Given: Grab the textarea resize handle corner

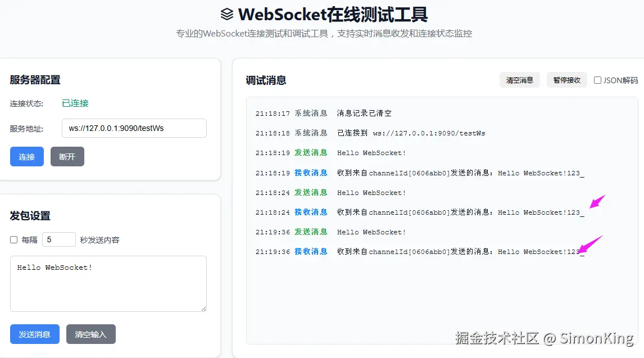Looking at the screenshot, I should click(203, 308).
